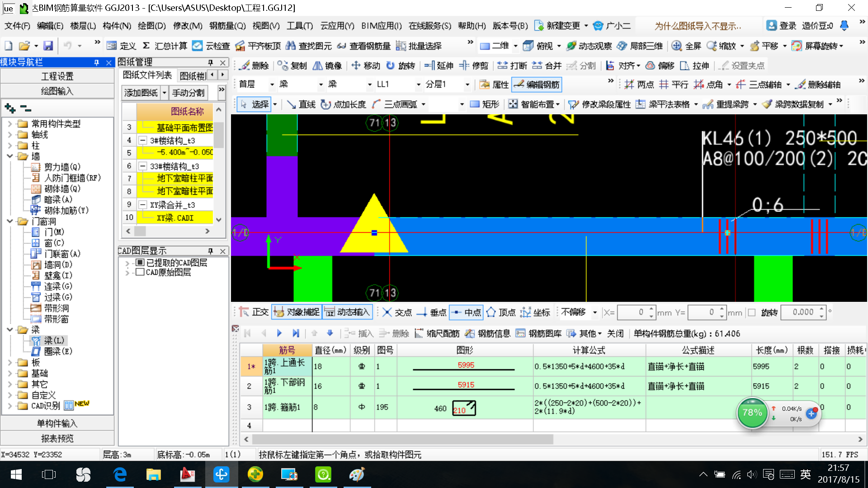The height and width of the screenshot is (488, 868).
Task: Open Edge browser from taskbar
Action: click(120, 474)
